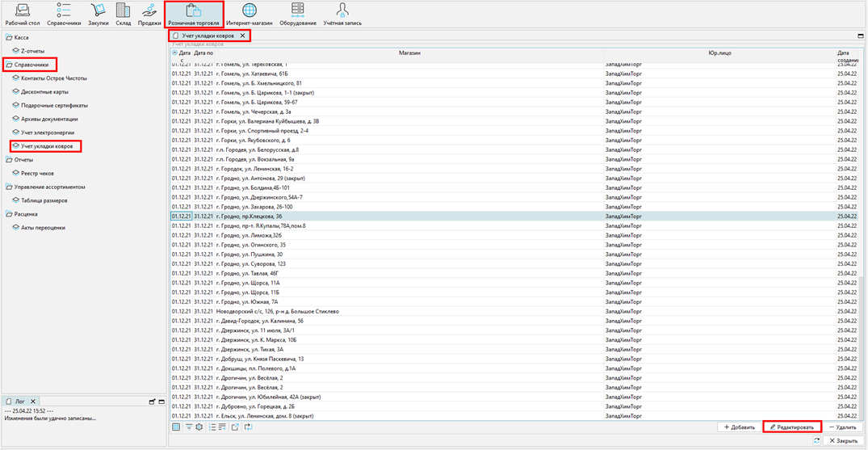Collapse the Управление ассортиментом folder

coord(10,187)
